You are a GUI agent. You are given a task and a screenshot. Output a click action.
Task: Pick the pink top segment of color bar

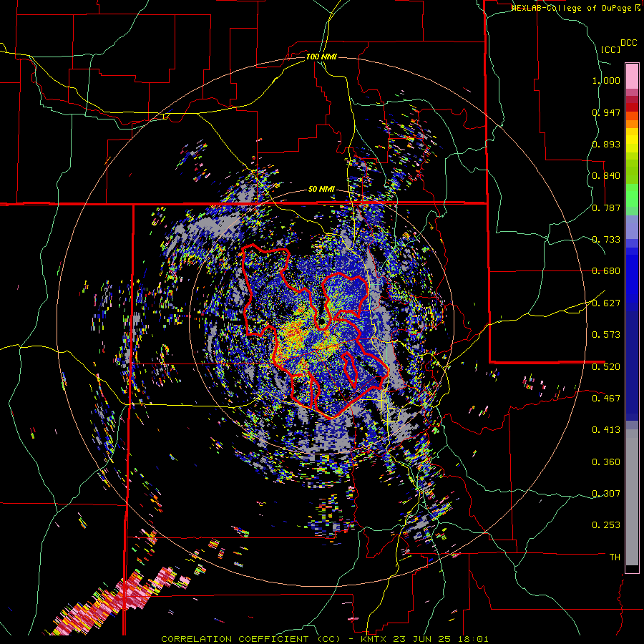[632, 76]
